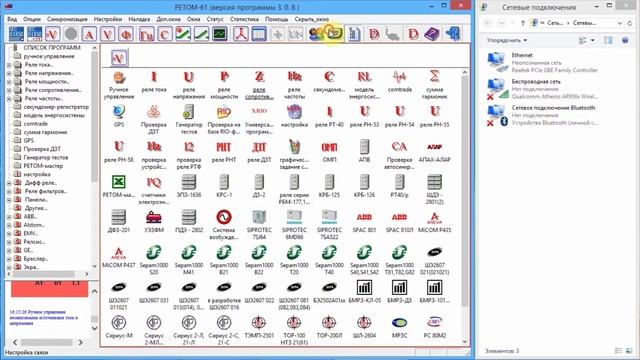The width and height of the screenshot is (640, 360).
Task: Open the GPS program icon
Action: 119,116
